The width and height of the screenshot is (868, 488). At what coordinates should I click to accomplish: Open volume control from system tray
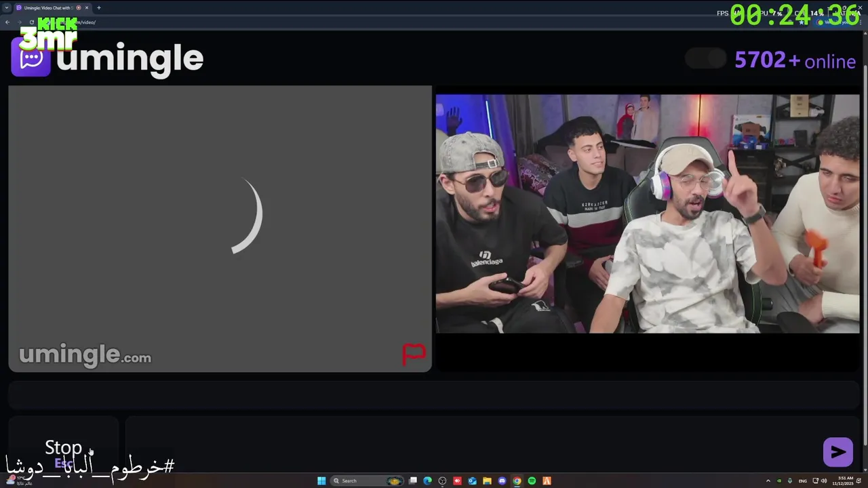click(x=824, y=481)
